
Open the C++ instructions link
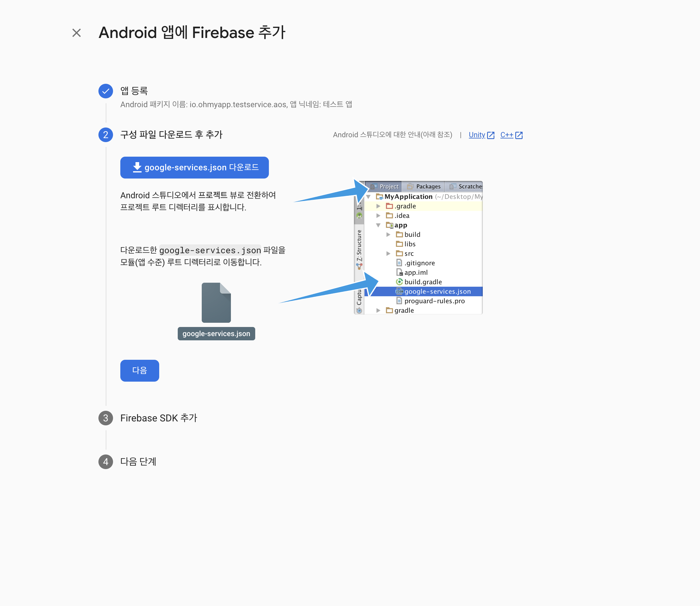[x=506, y=135]
